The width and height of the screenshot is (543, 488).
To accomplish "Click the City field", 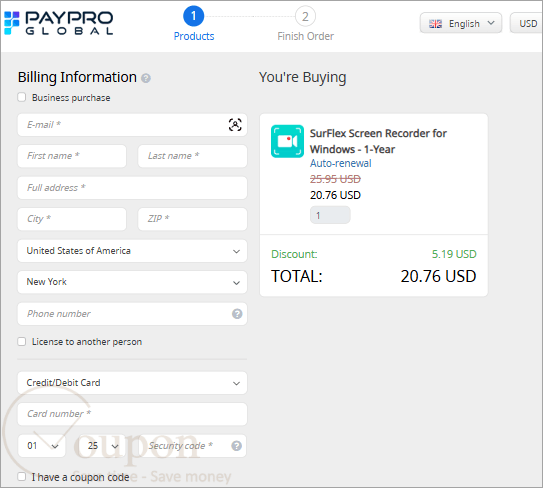I will click(72, 219).
